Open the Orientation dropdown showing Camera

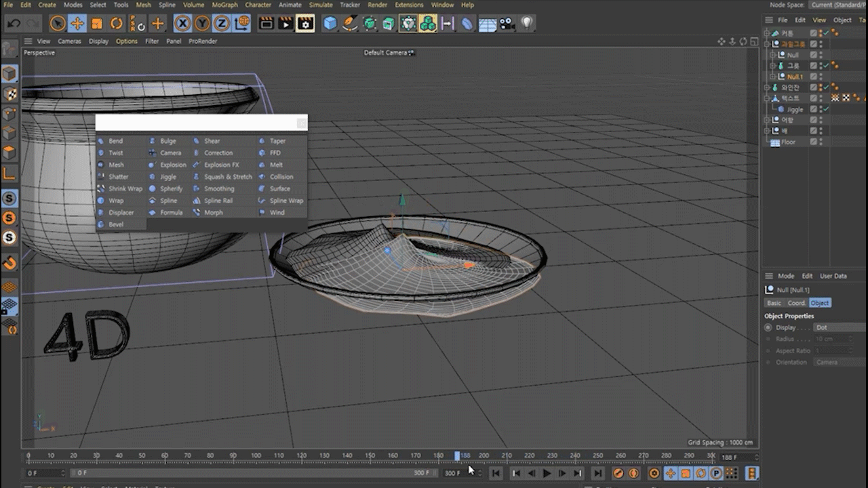840,362
